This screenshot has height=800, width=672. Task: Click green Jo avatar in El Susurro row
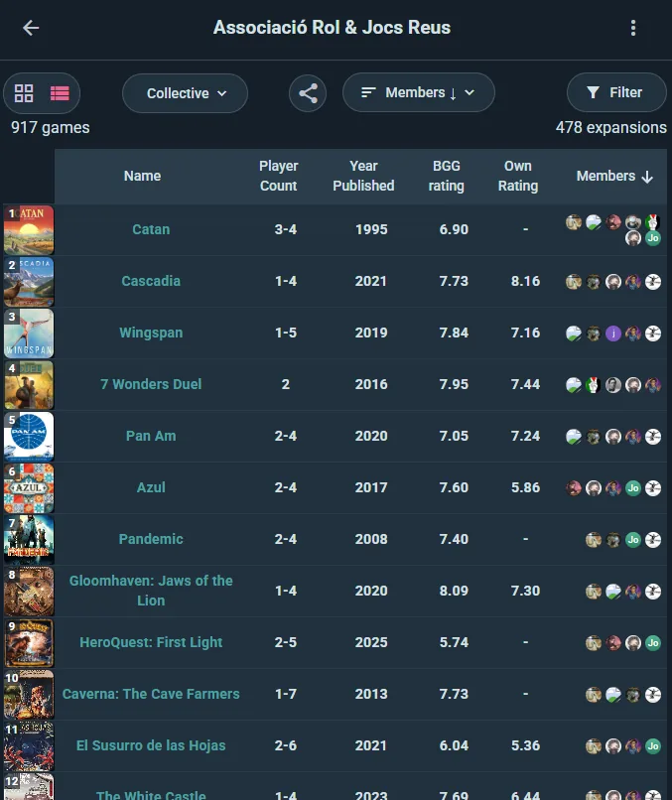point(653,746)
